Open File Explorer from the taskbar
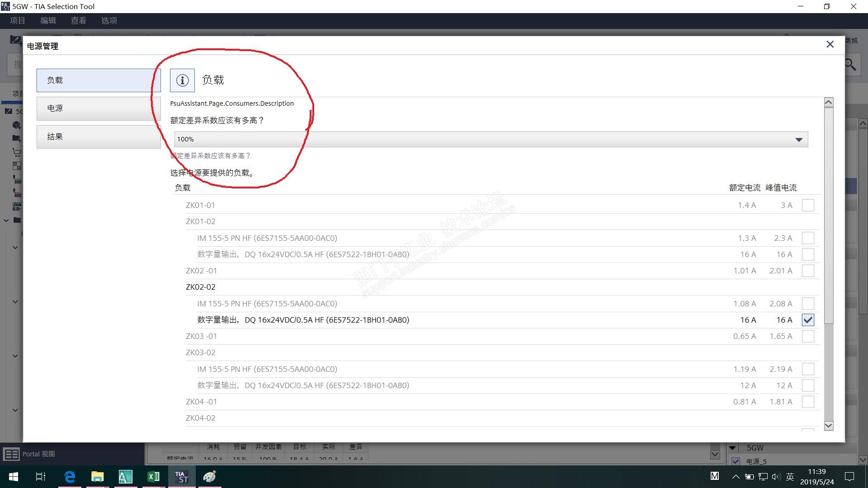This screenshot has width=868, height=488. click(97, 476)
